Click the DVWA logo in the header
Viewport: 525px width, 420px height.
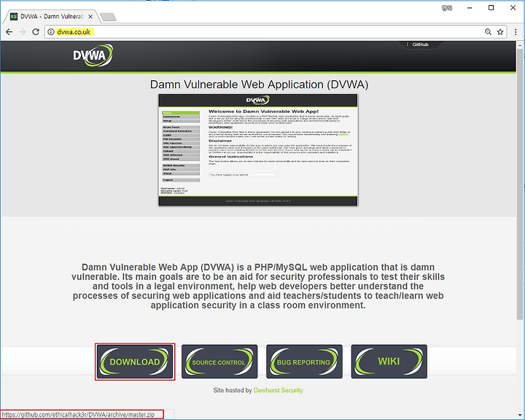(93, 55)
